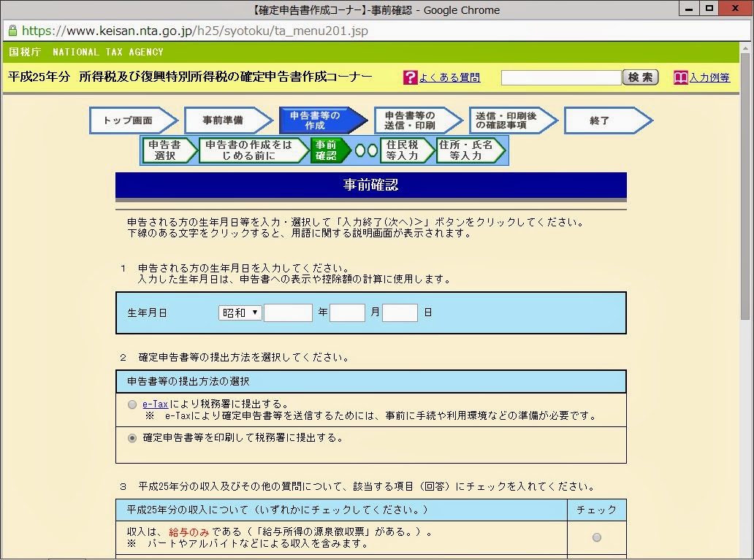The height and width of the screenshot is (560, 754).
Task: Follow the e-Tax hyperlink
Action: [153, 403]
